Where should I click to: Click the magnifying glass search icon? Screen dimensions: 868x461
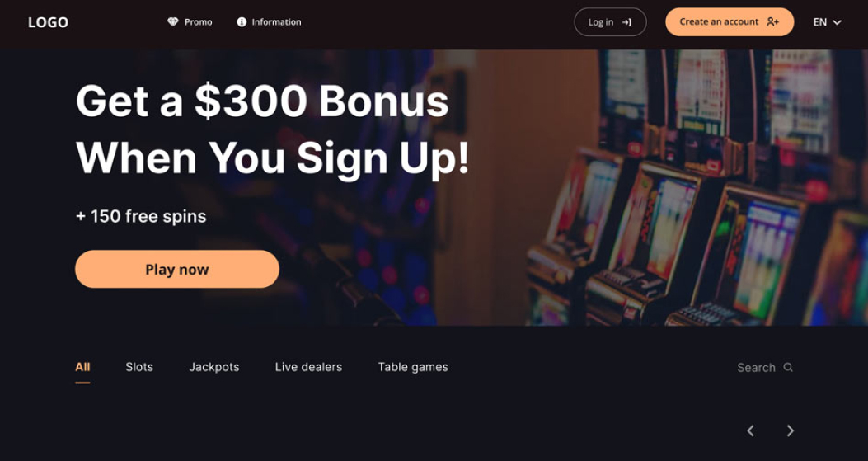(788, 367)
